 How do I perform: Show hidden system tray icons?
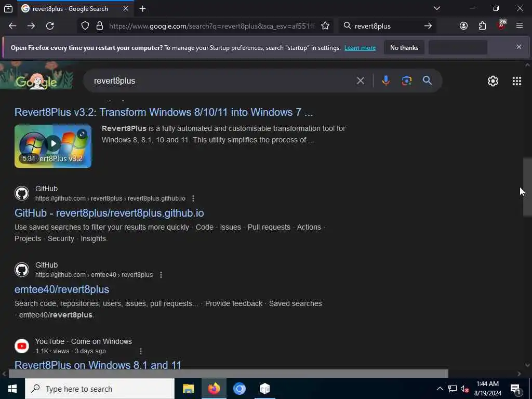click(x=440, y=389)
